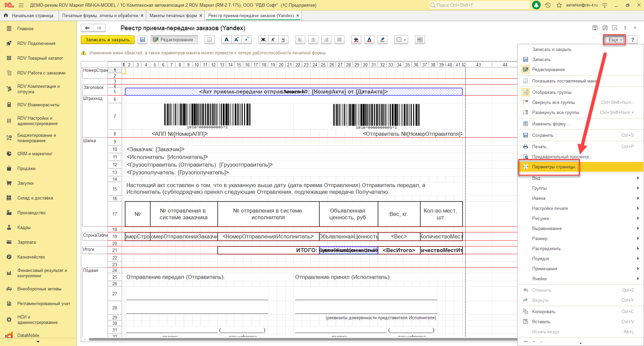Click the printer icon in the form header
The height and width of the screenshot is (346, 644).
tap(605, 28)
